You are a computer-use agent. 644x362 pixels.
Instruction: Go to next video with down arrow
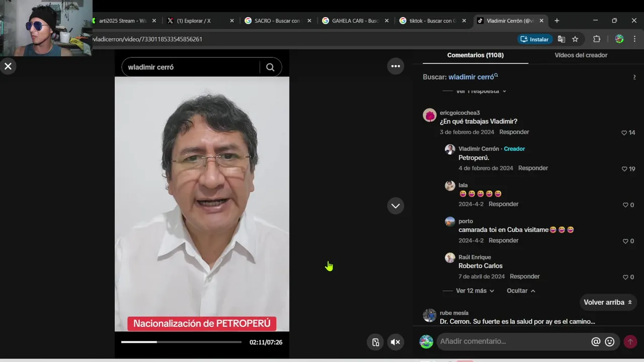[395, 206]
